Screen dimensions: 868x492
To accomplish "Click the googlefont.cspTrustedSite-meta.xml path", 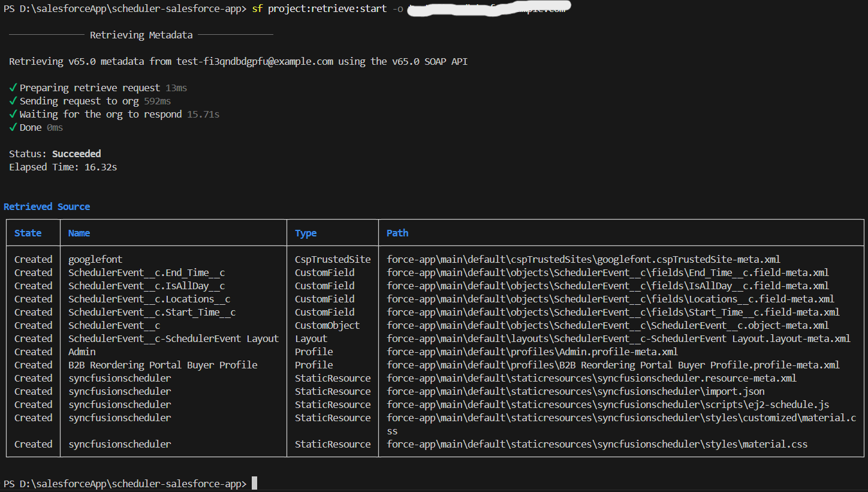I will click(583, 259).
